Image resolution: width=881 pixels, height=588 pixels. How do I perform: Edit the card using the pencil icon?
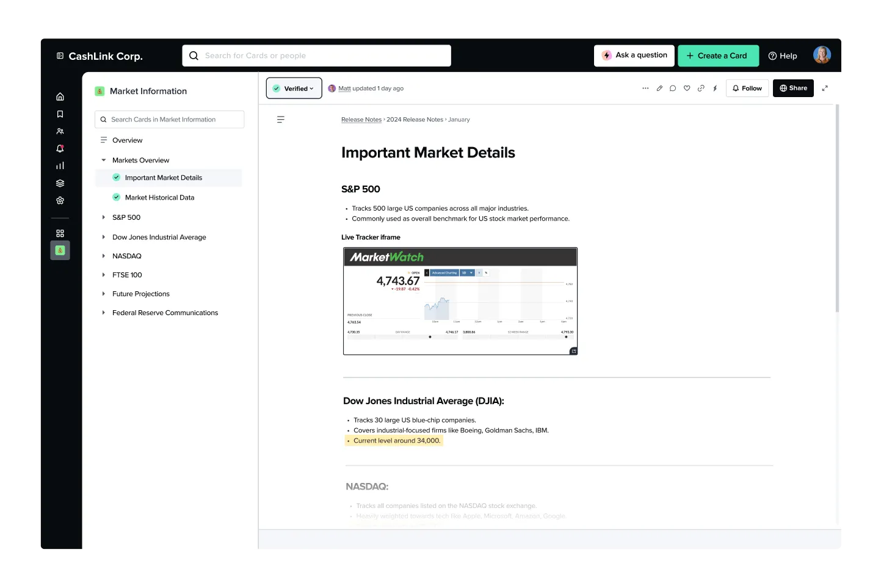[659, 88]
